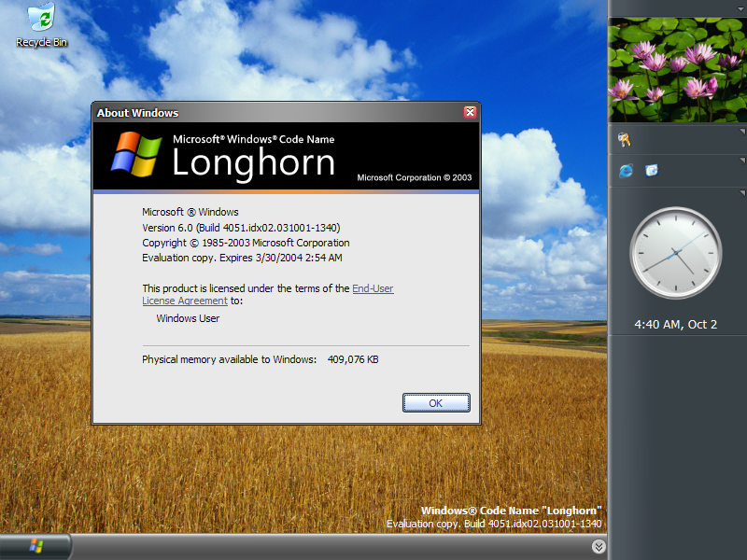The image size is (747, 560).
Task: Open the slideshow tile dropdown arrow in sidebar
Action: 741,9
